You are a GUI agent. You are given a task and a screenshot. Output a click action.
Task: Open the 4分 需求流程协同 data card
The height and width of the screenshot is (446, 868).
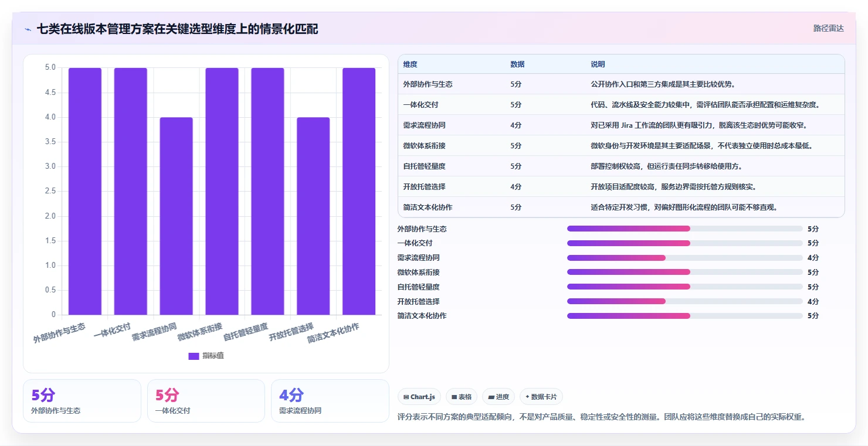tap(330, 401)
